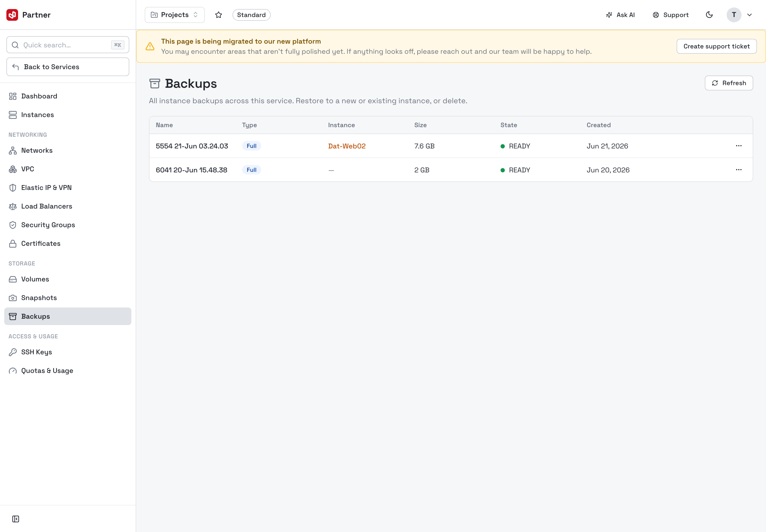Open user account dropdown chevron
The width and height of the screenshot is (766, 532).
[749, 15]
